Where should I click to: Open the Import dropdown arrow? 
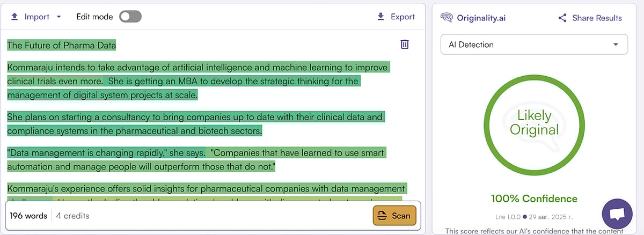[x=58, y=17]
